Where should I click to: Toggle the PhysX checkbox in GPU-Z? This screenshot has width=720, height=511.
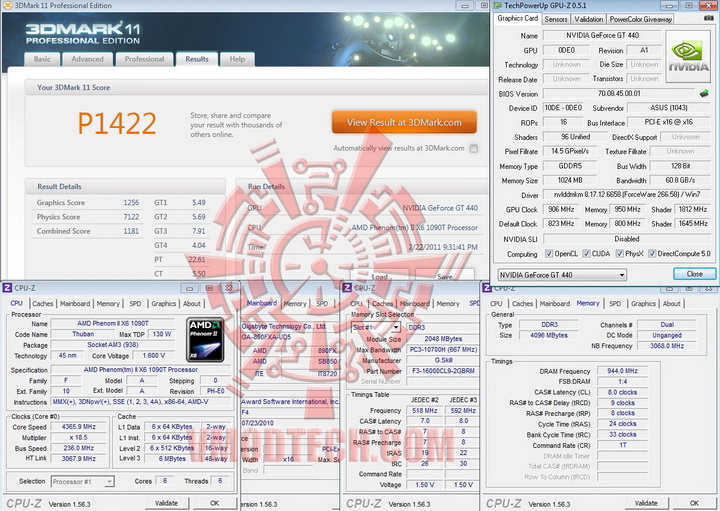[x=619, y=253]
